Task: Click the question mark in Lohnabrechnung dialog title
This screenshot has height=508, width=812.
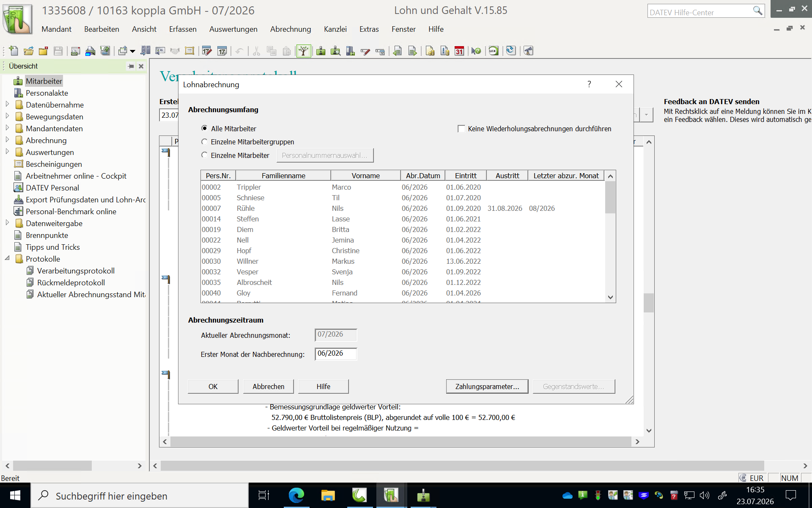Action: pos(589,84)
